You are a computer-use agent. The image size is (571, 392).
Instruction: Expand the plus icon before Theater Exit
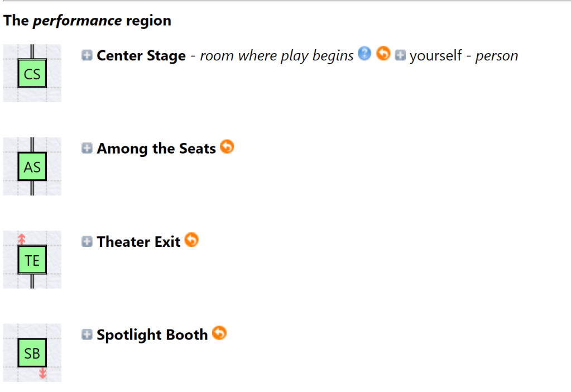coord(87,241)
